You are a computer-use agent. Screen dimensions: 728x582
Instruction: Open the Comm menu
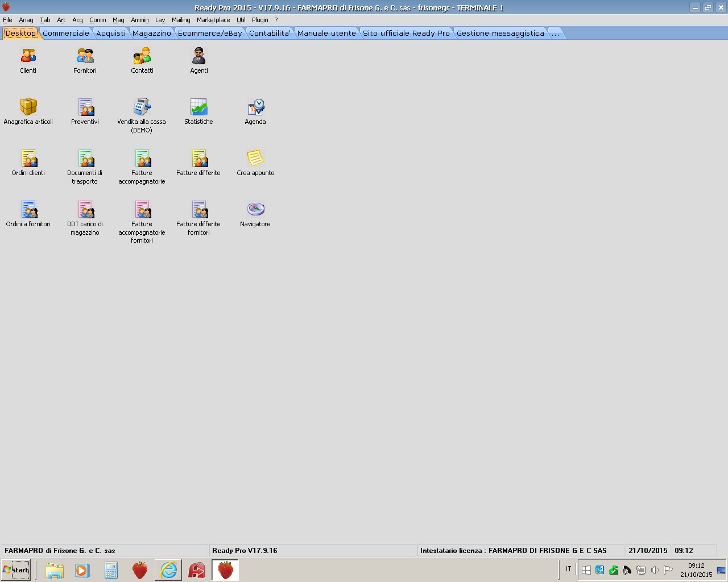click(x=98, y=20)
